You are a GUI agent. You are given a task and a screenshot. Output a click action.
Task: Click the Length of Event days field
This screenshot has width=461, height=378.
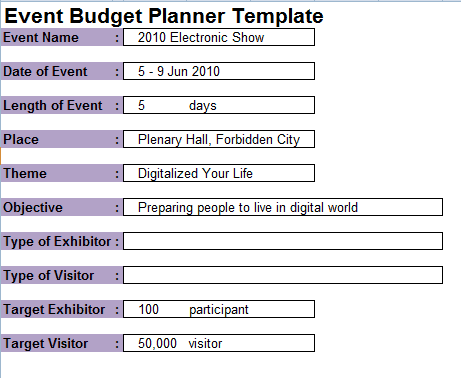click(x=219, y=105)
